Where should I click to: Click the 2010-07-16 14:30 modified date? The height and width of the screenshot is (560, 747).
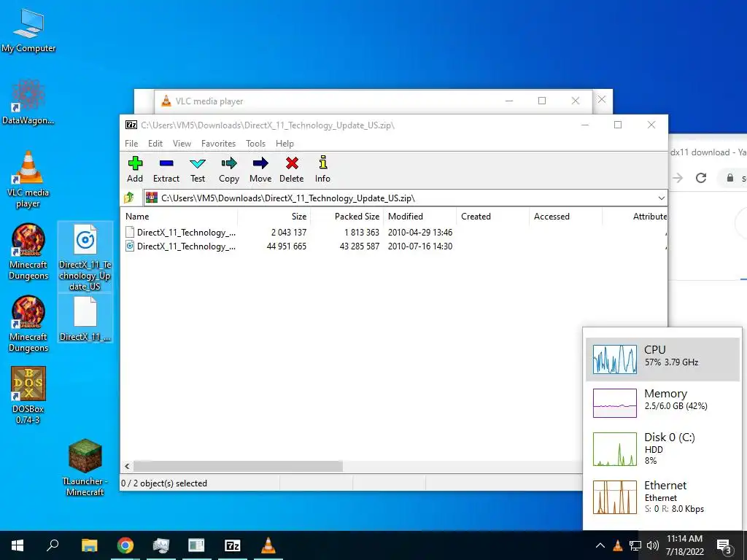[x=420, y=246]
